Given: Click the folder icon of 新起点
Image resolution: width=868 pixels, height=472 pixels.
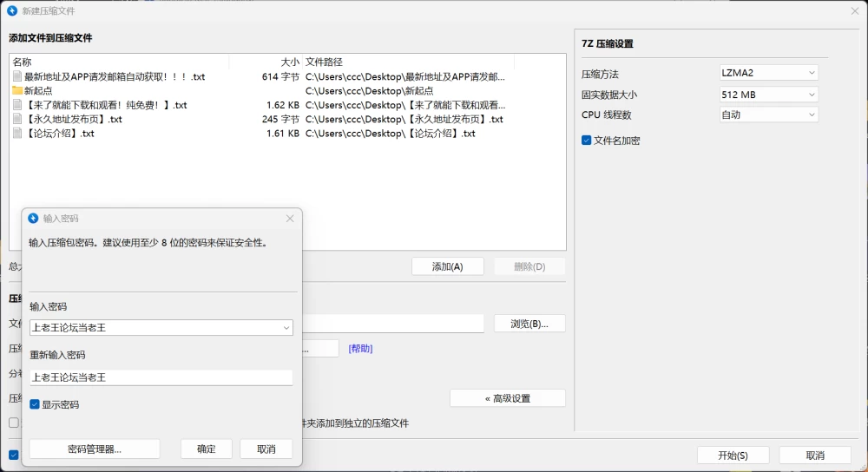Looking at the screenshot, I should pos(17,90).
